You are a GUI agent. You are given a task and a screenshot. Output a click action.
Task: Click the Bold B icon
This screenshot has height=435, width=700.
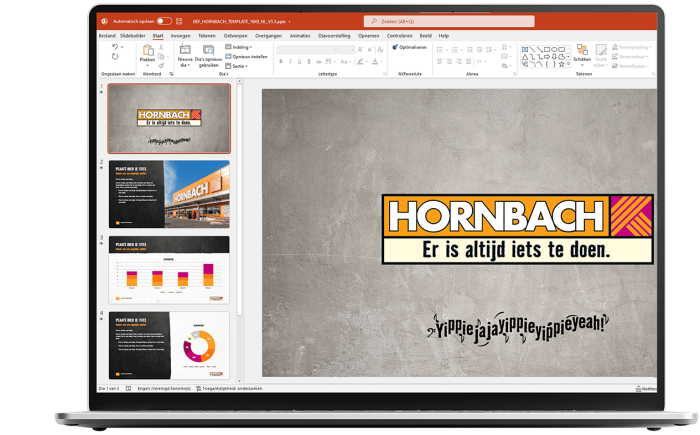pyautogui.click(x=281, y=62)
